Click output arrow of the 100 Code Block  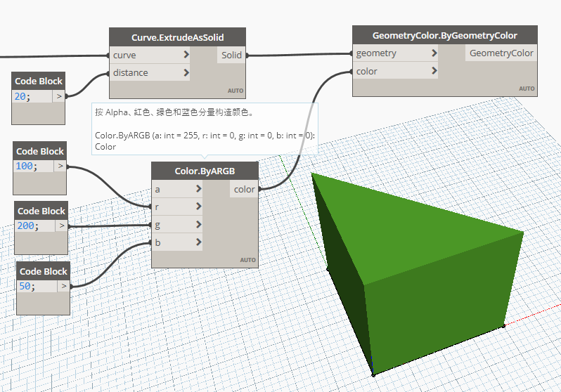[60, 166]
